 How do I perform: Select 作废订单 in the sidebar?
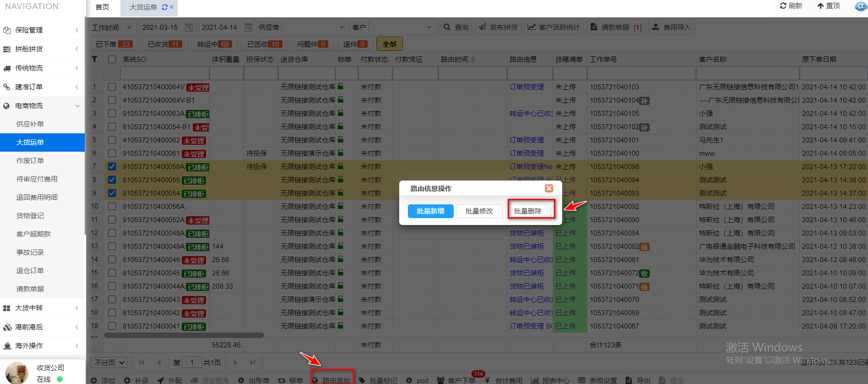tap(30, 160)
